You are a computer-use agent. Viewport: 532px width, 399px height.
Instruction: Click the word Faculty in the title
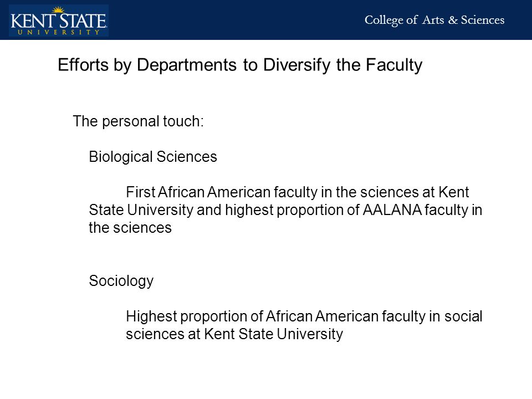pos(394,64)
